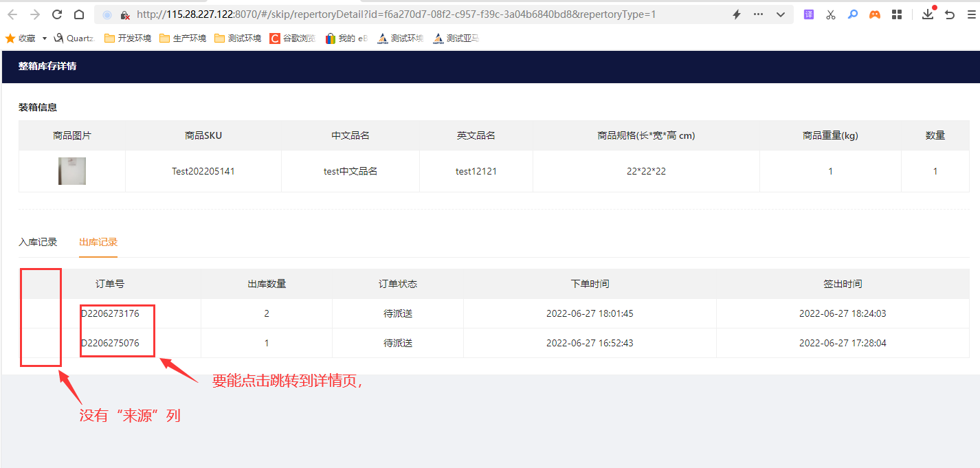The height and width of the screenshot is (468, 980).
Task: Click the translate extension icon
Action: coord(809,14)
